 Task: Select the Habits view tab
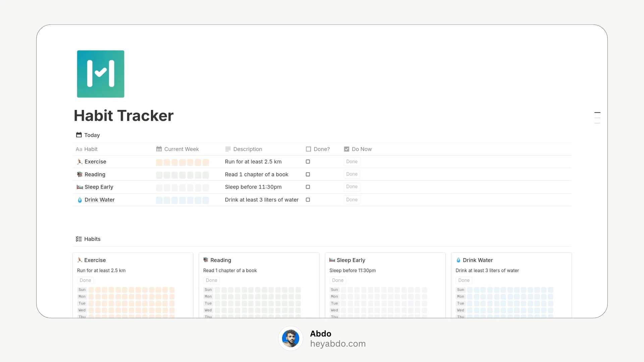88,239
